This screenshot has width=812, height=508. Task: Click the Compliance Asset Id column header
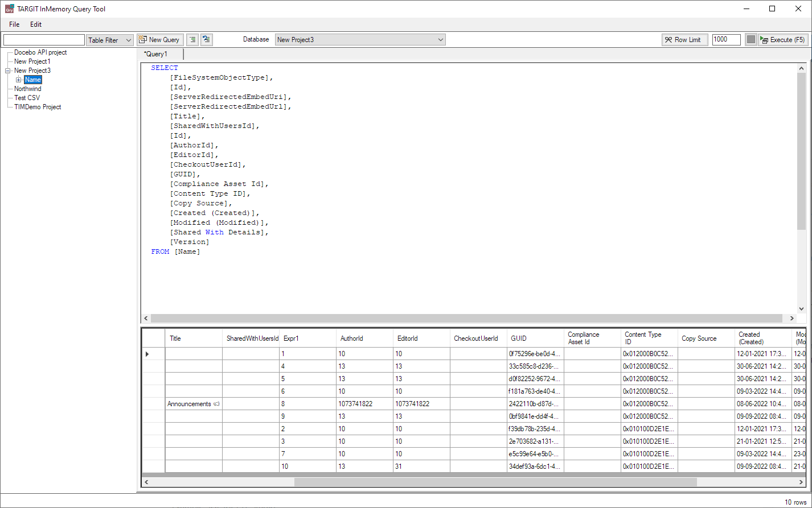tap(592, 338)
